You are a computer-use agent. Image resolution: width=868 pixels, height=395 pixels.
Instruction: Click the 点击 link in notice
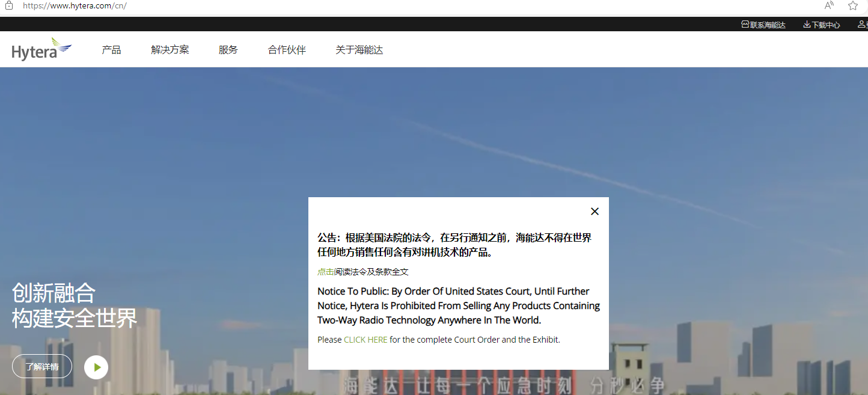tap(326, 272)
